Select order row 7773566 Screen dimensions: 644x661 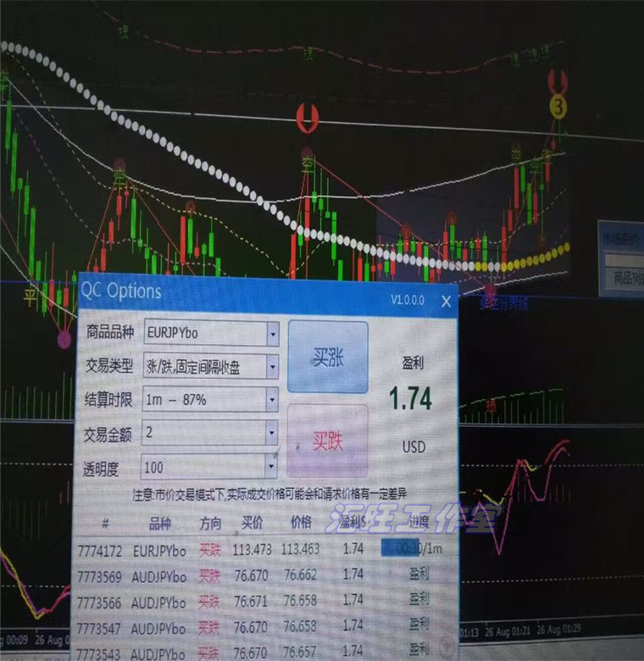point(264,601)
